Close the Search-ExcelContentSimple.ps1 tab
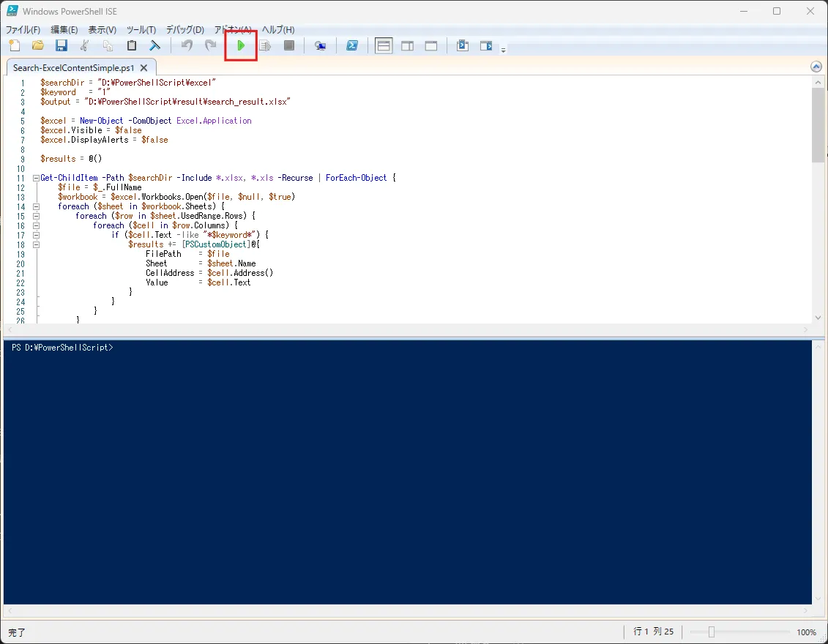The image size is (828, 644). 143,67
